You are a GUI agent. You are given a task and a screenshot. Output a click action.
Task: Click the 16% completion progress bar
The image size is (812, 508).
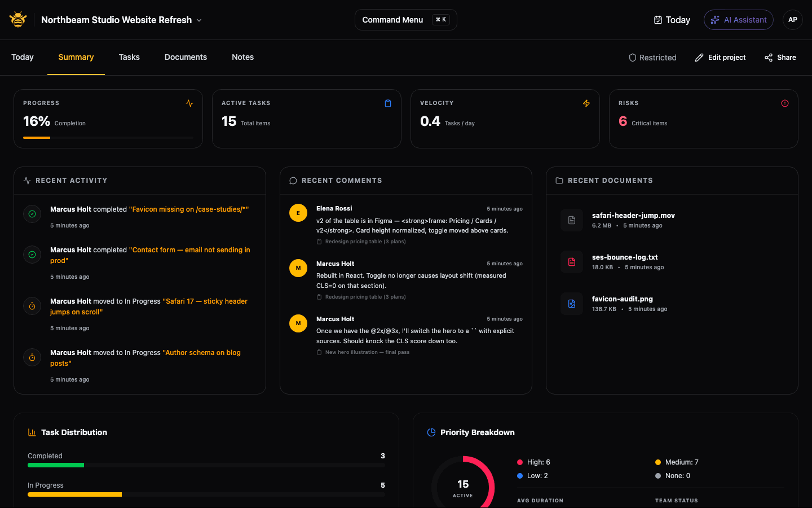point(108,138)
